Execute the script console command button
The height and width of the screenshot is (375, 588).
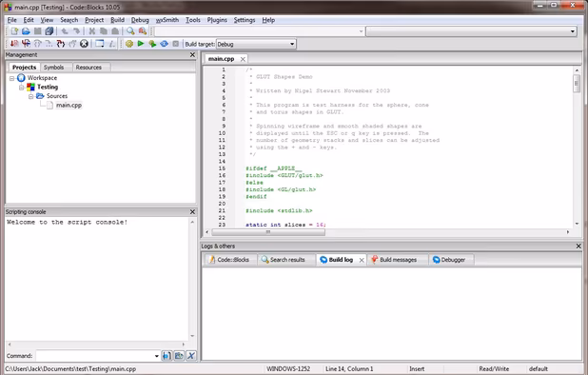(167, 356)
